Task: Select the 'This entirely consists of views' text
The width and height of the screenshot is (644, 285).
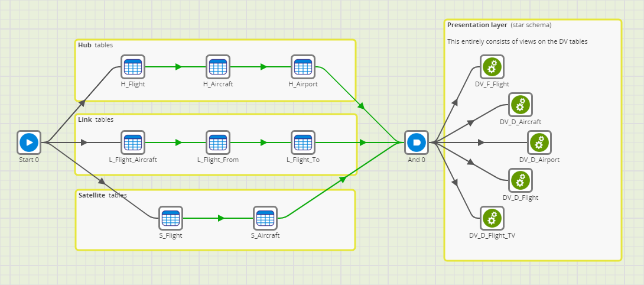Action: tap(518, 41)
